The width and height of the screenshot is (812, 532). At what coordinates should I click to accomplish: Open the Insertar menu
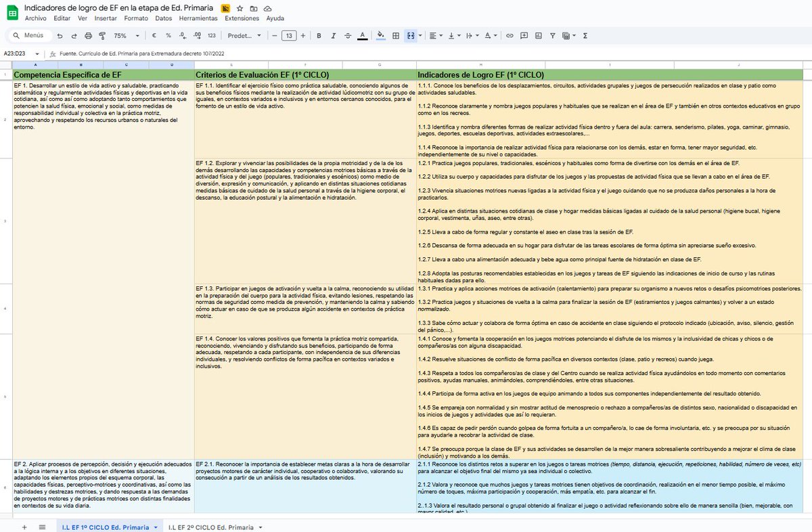106,18
